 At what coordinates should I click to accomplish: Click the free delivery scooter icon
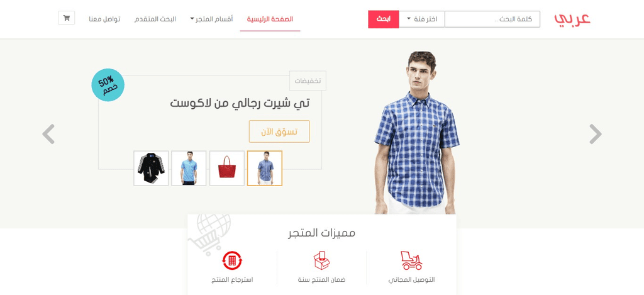point(411,260)
